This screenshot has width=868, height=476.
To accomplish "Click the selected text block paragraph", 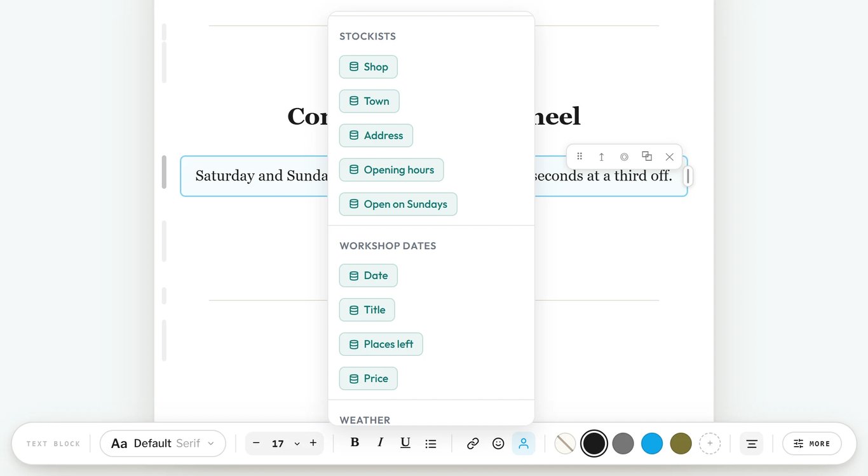I will point(434,176).
